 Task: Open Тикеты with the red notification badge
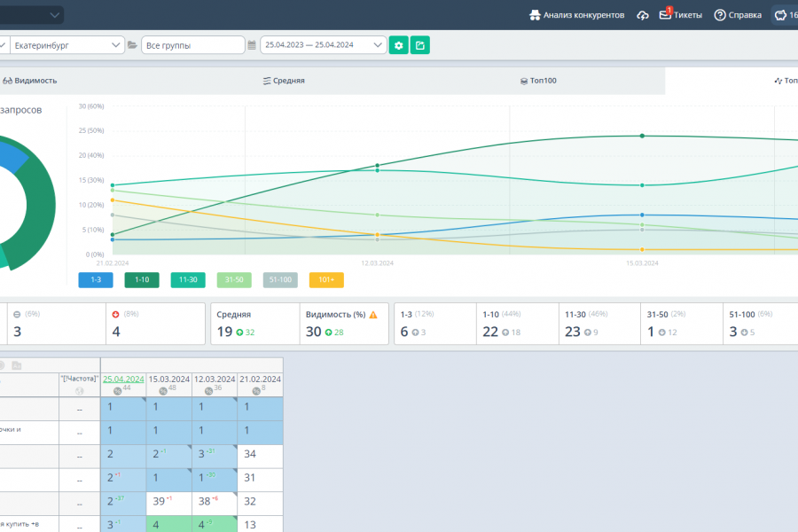pyautogui.click(x=680, y=15)
